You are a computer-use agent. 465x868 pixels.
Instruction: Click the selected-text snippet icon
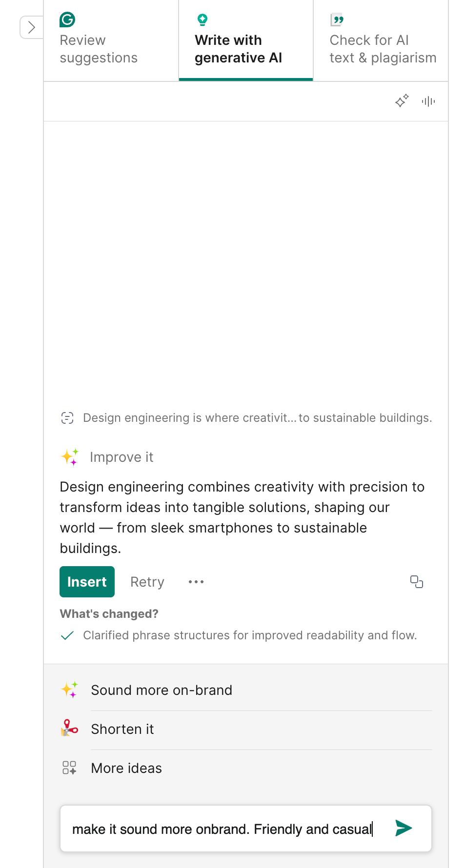click(67, 417)
